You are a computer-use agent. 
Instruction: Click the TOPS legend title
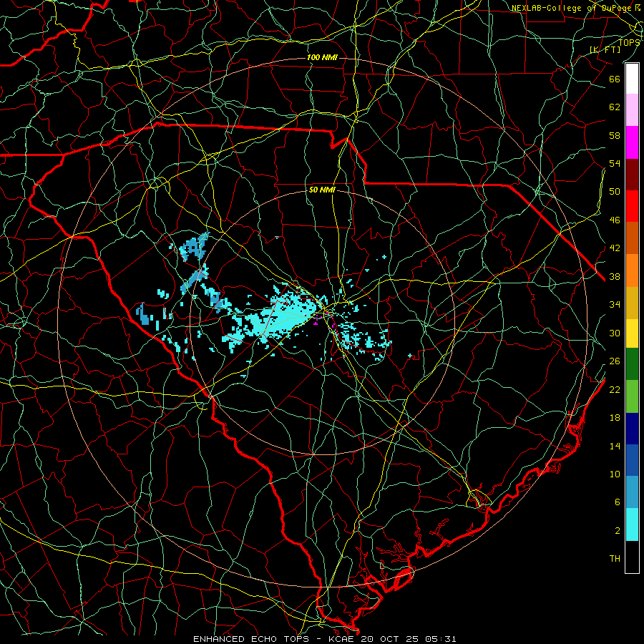coord(629,42)
